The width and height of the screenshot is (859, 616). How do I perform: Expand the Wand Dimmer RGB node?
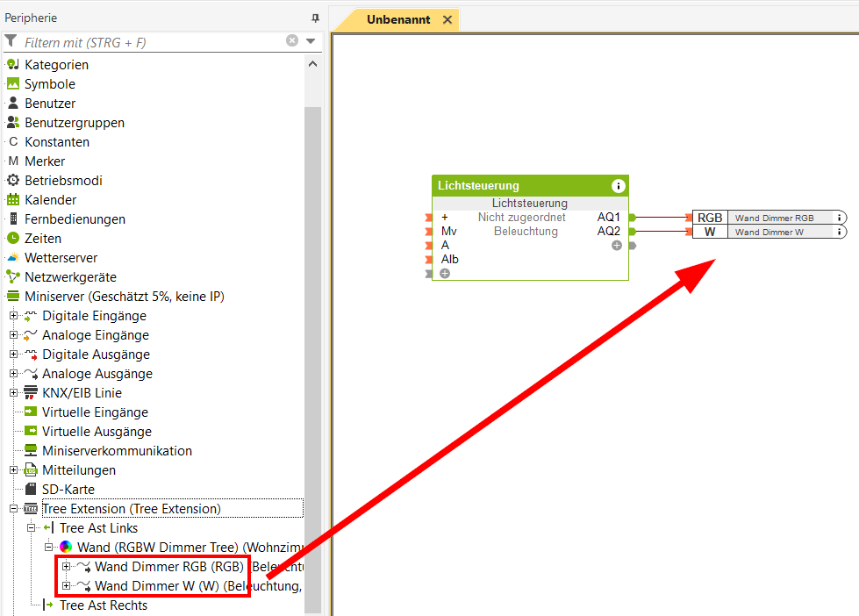(66, 567)
